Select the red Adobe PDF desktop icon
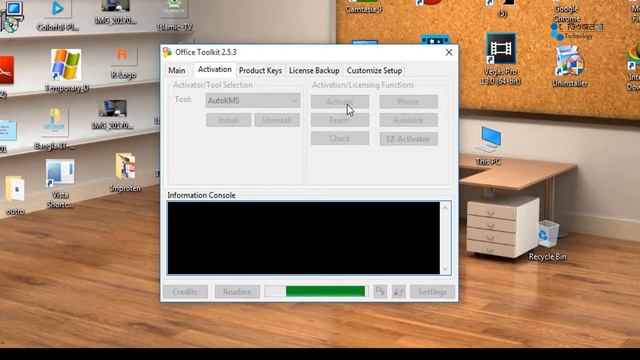 (6, 70)
